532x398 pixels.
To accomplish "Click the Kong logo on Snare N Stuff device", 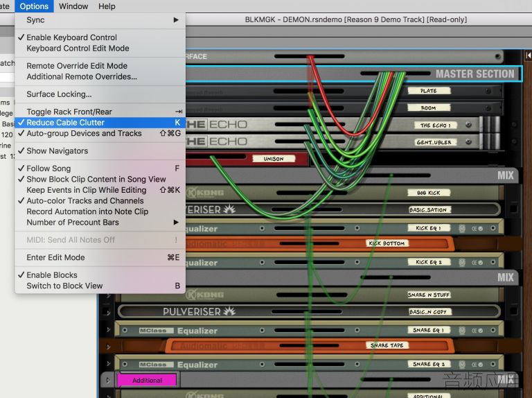I will [x=205, y=295].
